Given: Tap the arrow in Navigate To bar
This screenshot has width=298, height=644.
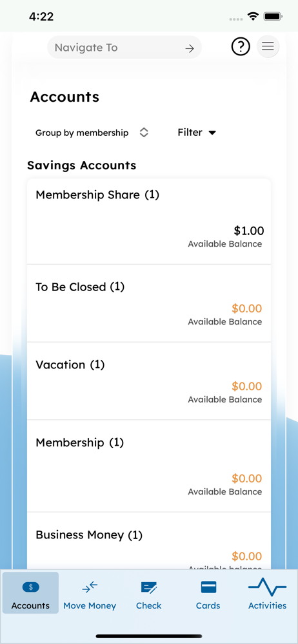Looking at the screenshot, I should point(190,48).
